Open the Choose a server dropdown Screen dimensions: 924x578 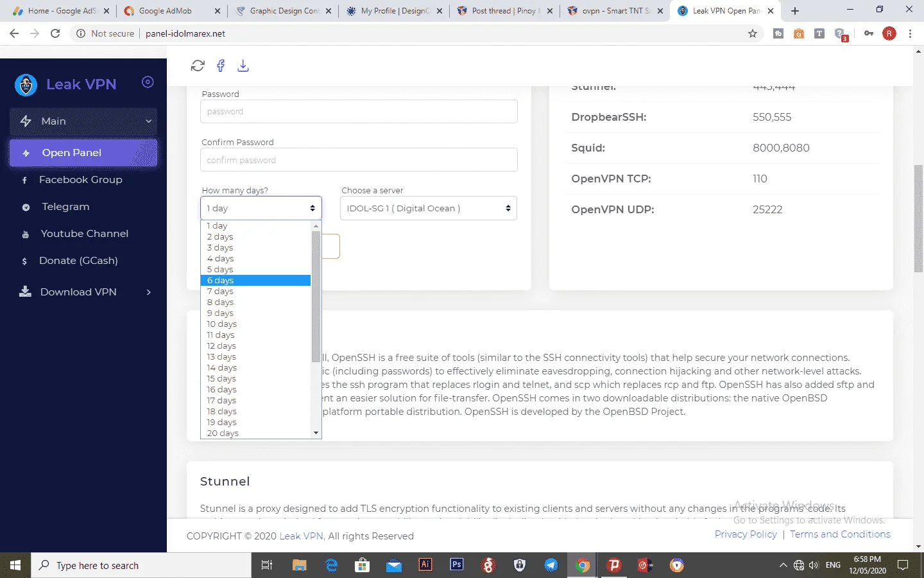[x=429, y=208]
